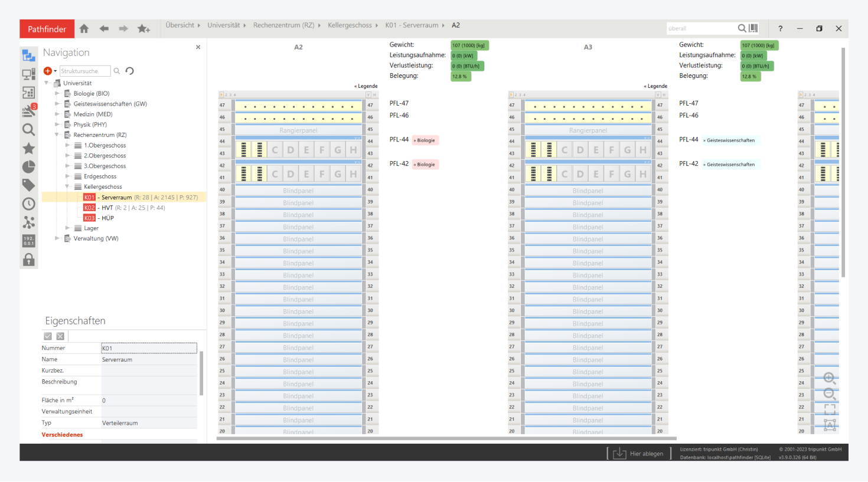Click the horizontal scrollbar below the racks

click(446, 438)
